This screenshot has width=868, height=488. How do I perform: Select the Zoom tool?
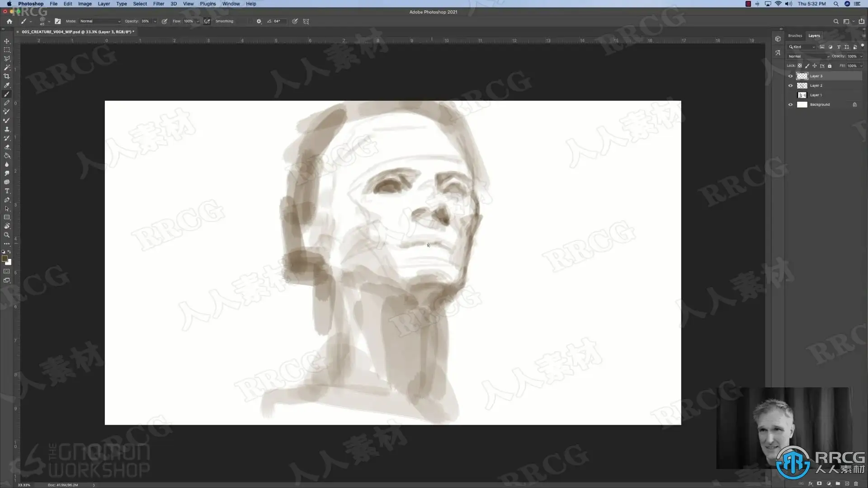click(x=7, y=235)
